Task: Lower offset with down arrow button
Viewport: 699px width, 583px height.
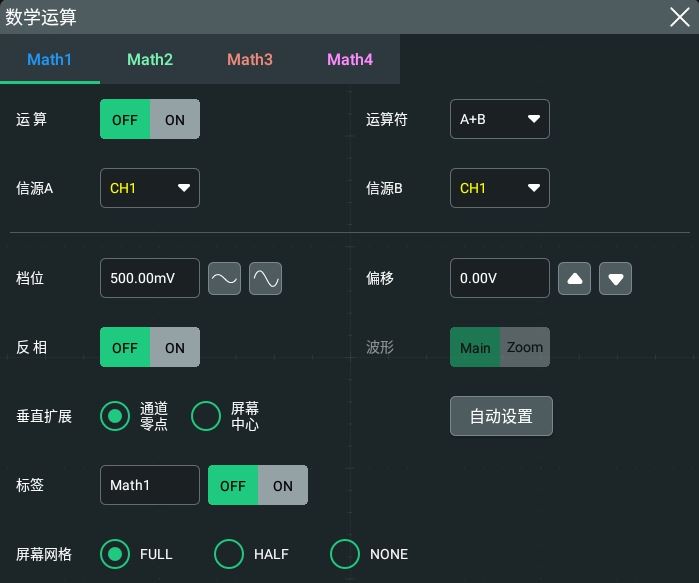Action: pos(615,279)
